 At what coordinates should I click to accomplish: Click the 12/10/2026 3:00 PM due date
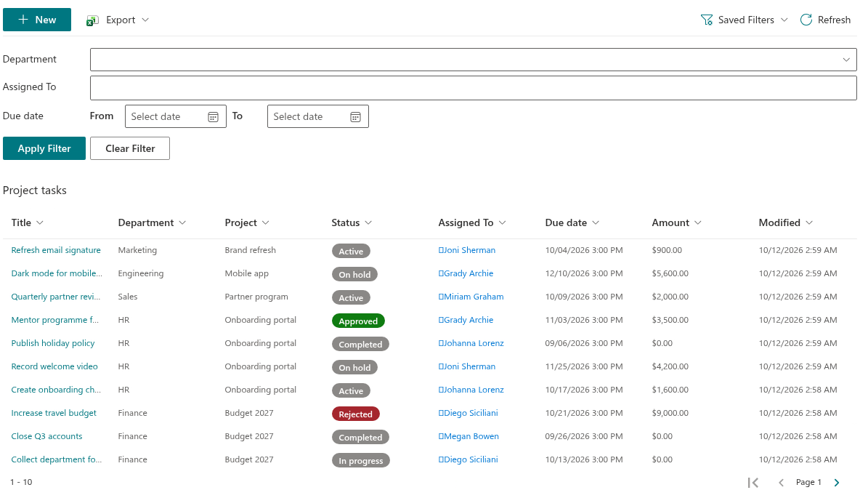(584, 273)
